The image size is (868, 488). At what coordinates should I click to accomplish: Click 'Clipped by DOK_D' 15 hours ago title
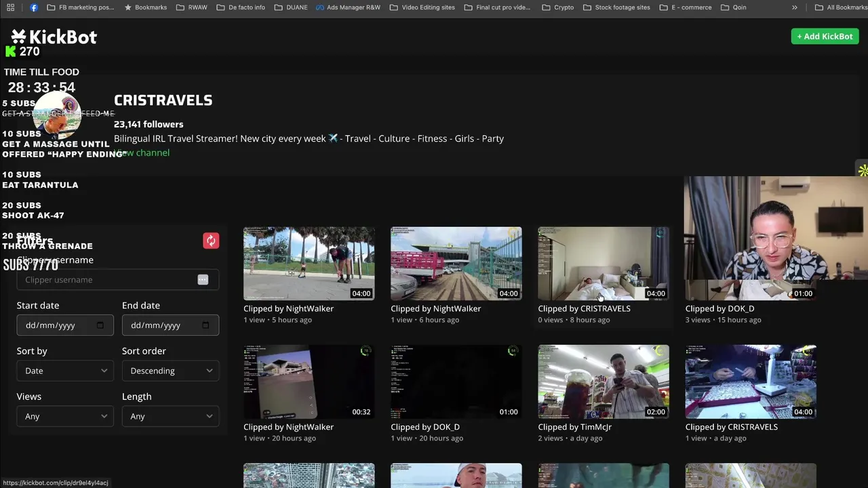click(x=719, y=308)
